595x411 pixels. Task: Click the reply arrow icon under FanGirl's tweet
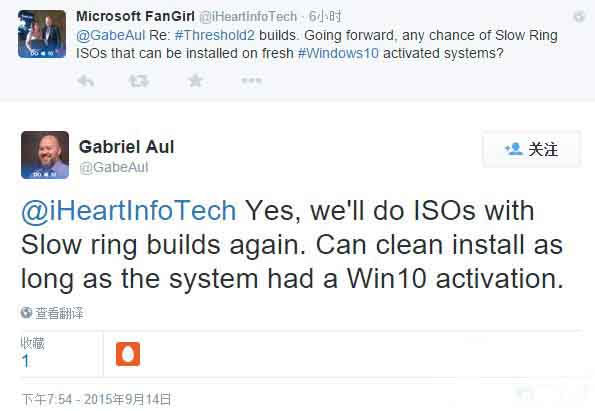coord(85,80)
